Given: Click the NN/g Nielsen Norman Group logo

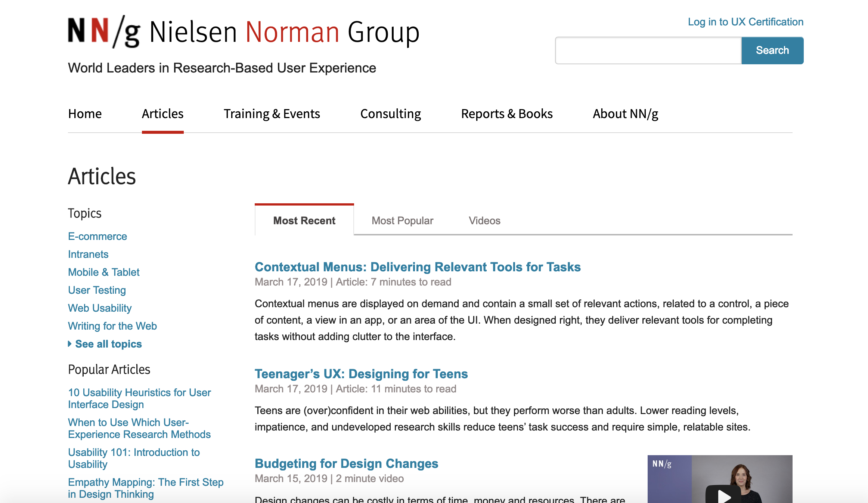Looking at the screenshot, I should click(244, 32).
